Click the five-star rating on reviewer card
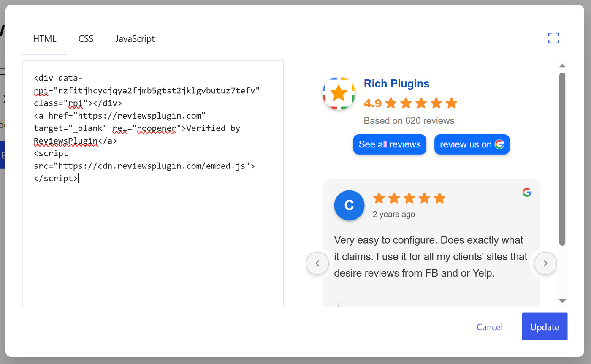 coord(409,198)
